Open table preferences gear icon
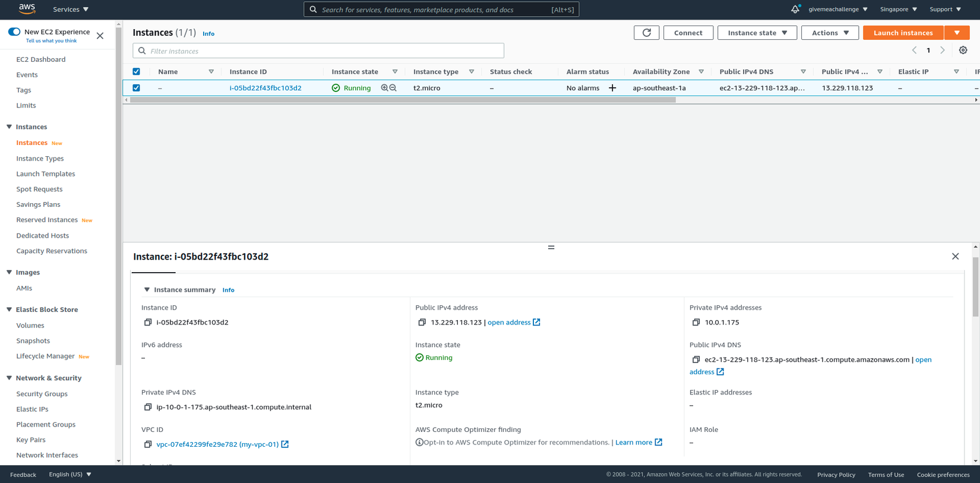Screen dimensions: 980x483 coord(963,50)
